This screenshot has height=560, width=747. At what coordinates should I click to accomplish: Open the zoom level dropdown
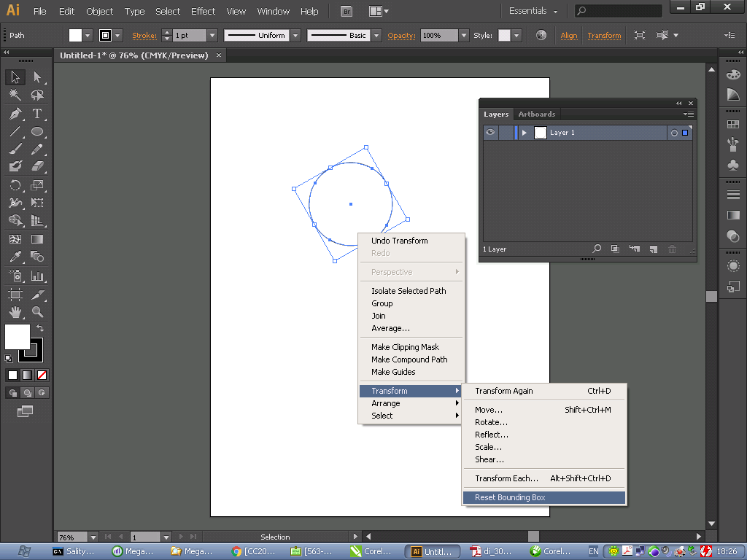pos(93,537)
